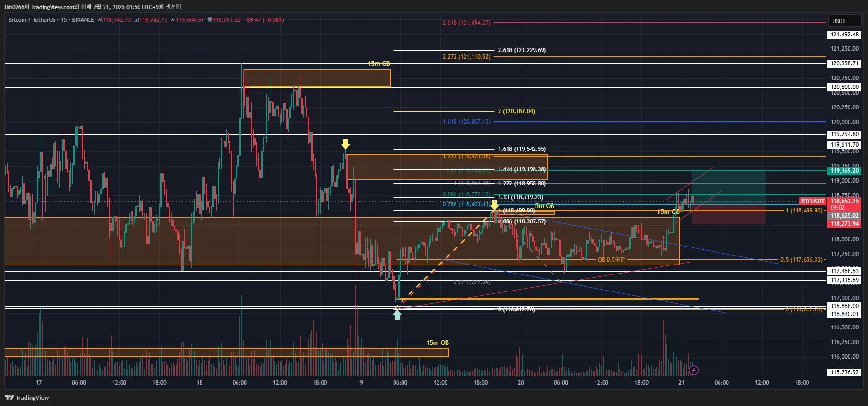Click the 120,998.71 price axis label
The height and width of the screenshot is (406, 868).
(x=844, y=63)
